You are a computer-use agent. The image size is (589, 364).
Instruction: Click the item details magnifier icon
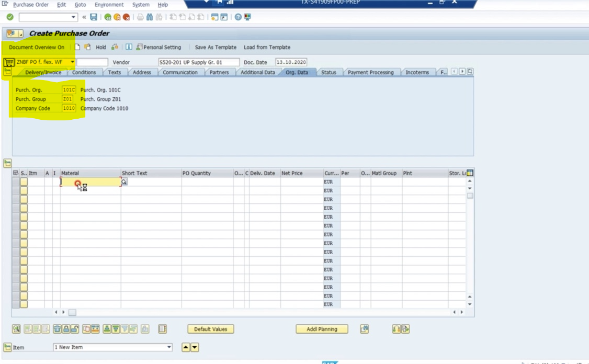tap(16, 329)
